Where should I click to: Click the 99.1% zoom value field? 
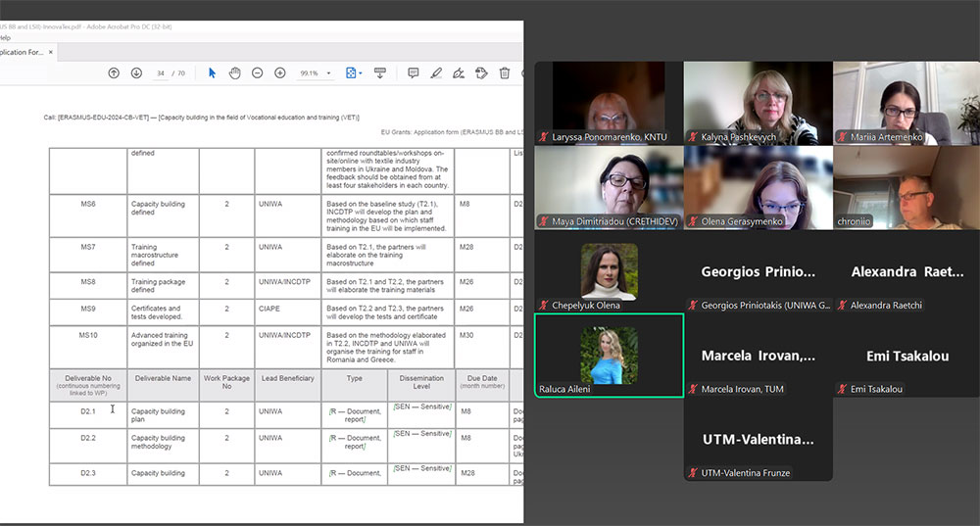tap(309, 73)
